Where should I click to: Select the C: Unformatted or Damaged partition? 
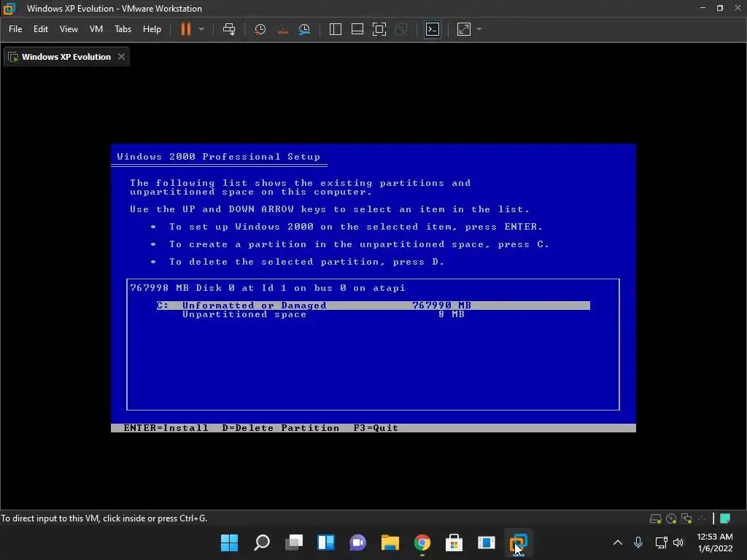coord(373,306)
